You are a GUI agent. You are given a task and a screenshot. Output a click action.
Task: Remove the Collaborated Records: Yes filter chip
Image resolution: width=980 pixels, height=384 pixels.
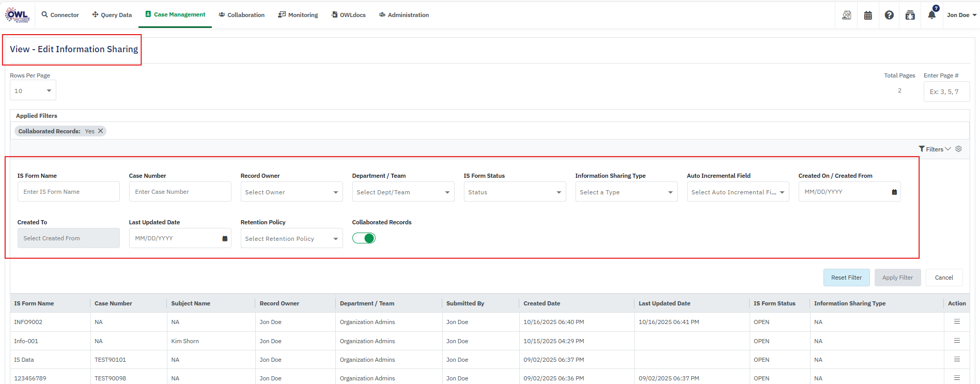[101, 131]
